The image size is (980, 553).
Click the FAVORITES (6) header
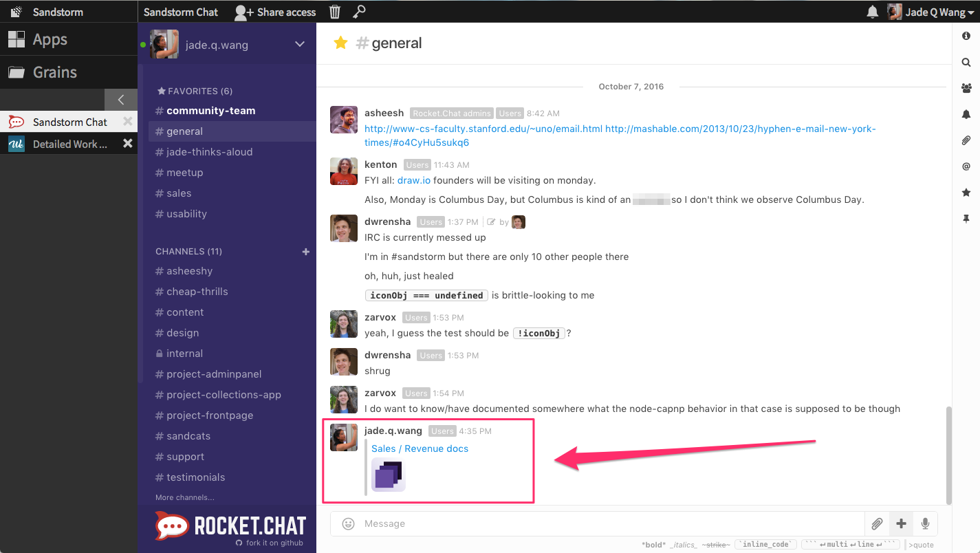click(x=195, y=91)
